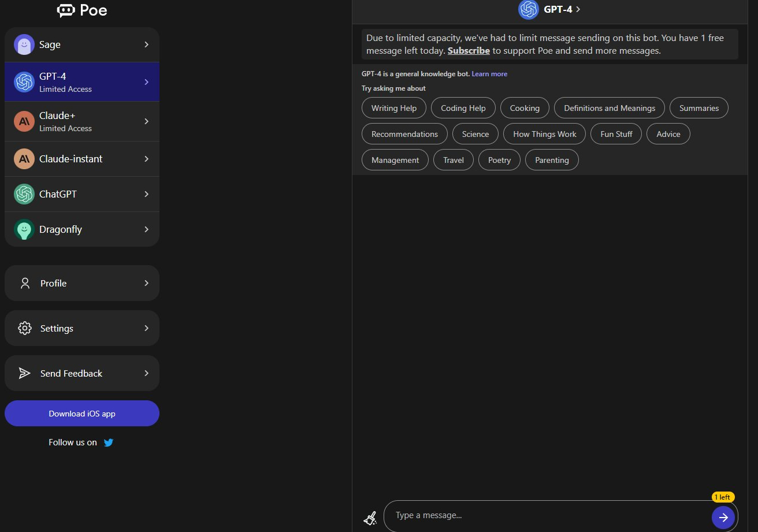Click the 'Follow us on' text
Viewport: 758px width, 532px height.
click(73, 442)
